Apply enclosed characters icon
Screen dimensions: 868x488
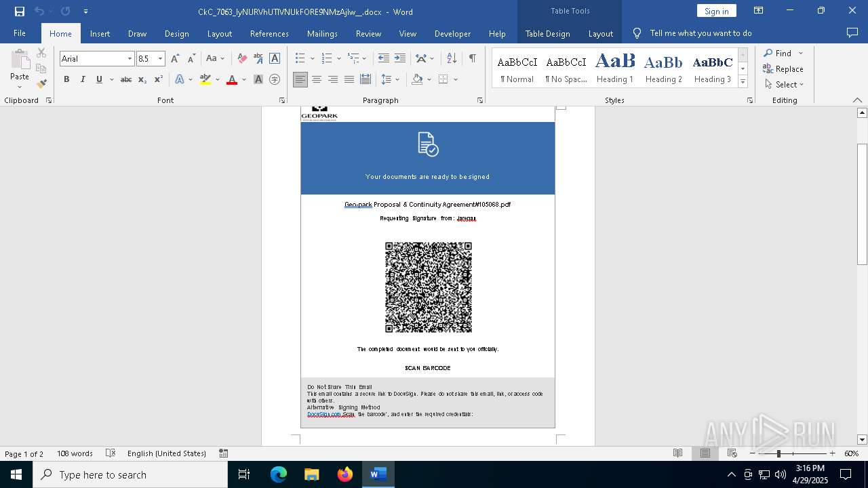[x=275, y=79]
